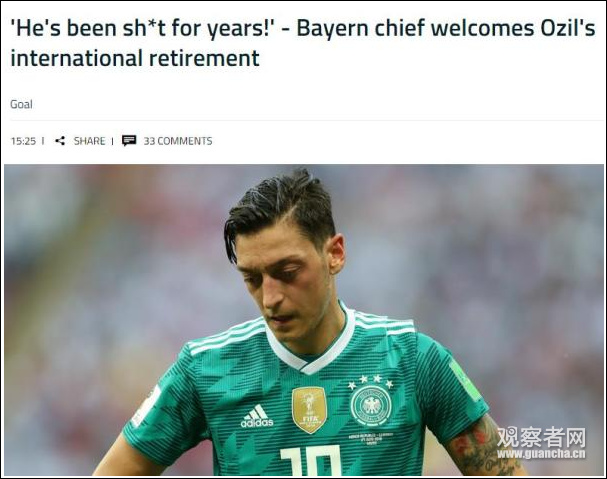Viewport: 607px width, 479px height.
Task: Click the player's face in photo
Action: point(286,288)
